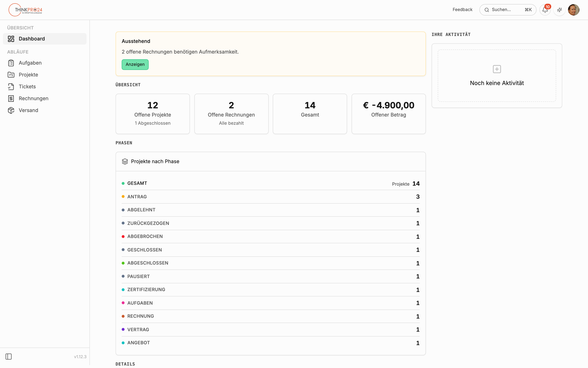Select the RECHNUNG phase row
Screen dimensions: 588x368
pyautogui.click(x=271, y=316)
